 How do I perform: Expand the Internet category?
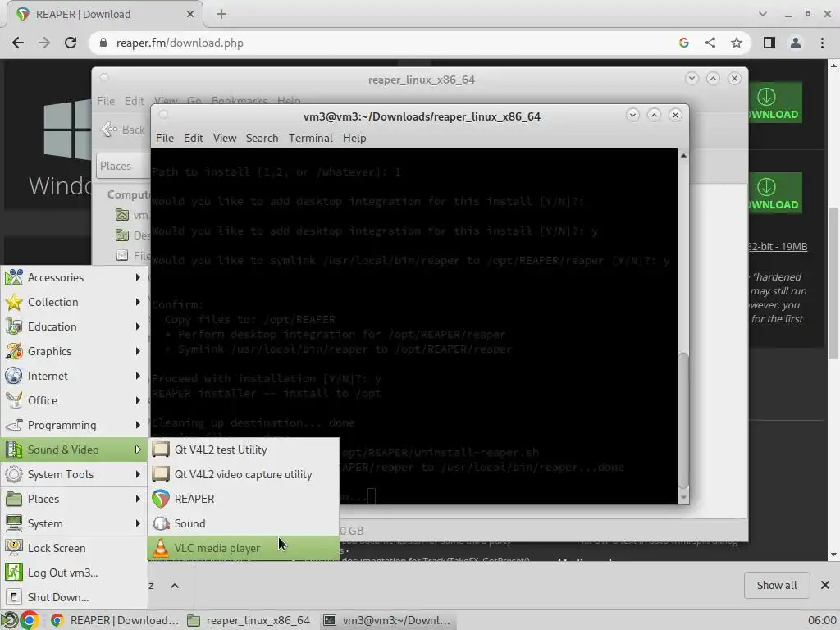click(74, 376)
